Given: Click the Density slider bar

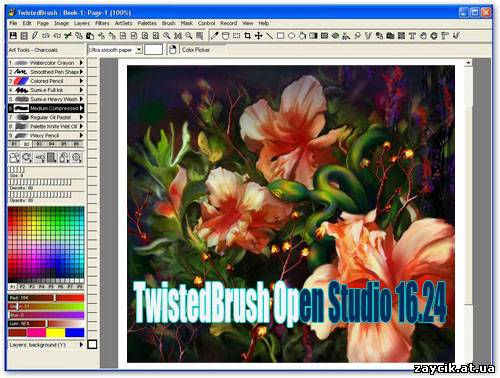Looking at the screenshot, I should tap(40, 182).
